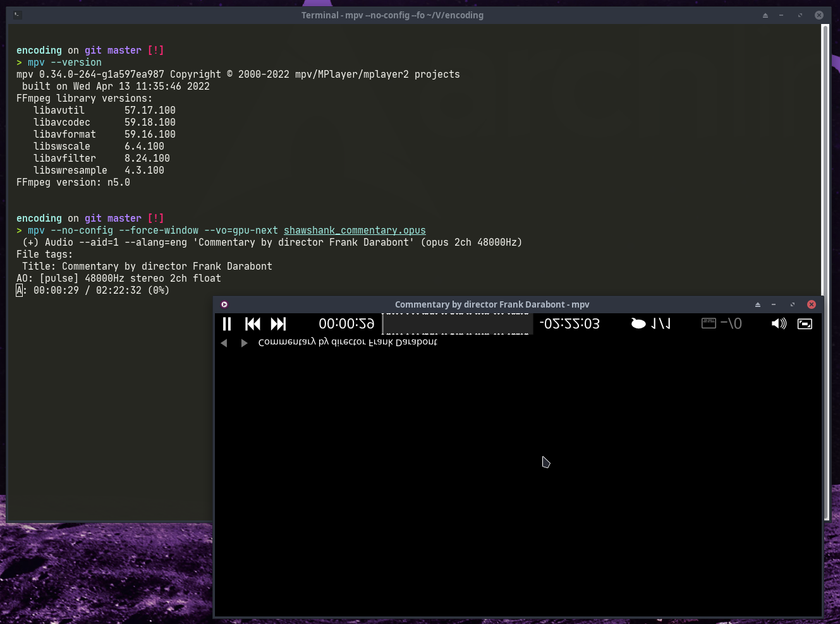Shade the Terminal window with its roll-up button
This screenshot has height=624, width=840.
(765, 15)
